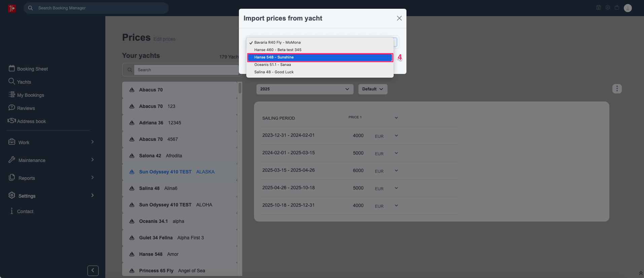
Task: Click the 4000 price for 2025-10-18 - 2025-12-31
Action: (x=358, y=205)
